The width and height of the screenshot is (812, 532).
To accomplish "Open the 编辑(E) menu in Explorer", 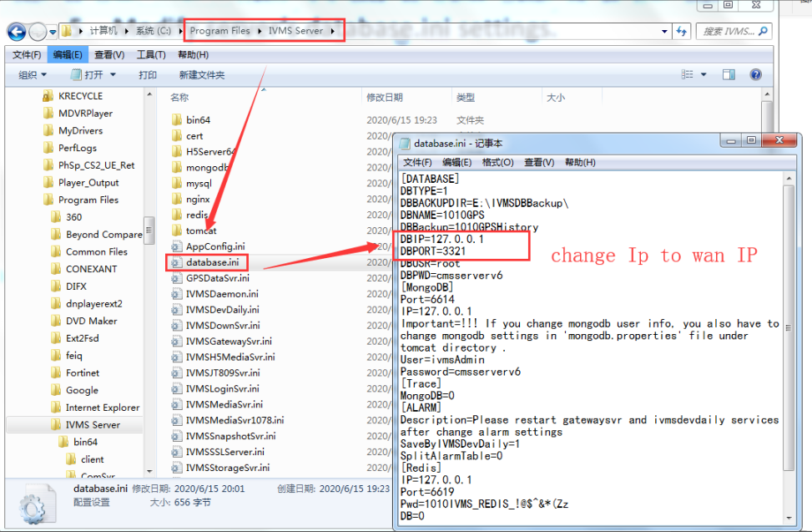I will (68, 54).
